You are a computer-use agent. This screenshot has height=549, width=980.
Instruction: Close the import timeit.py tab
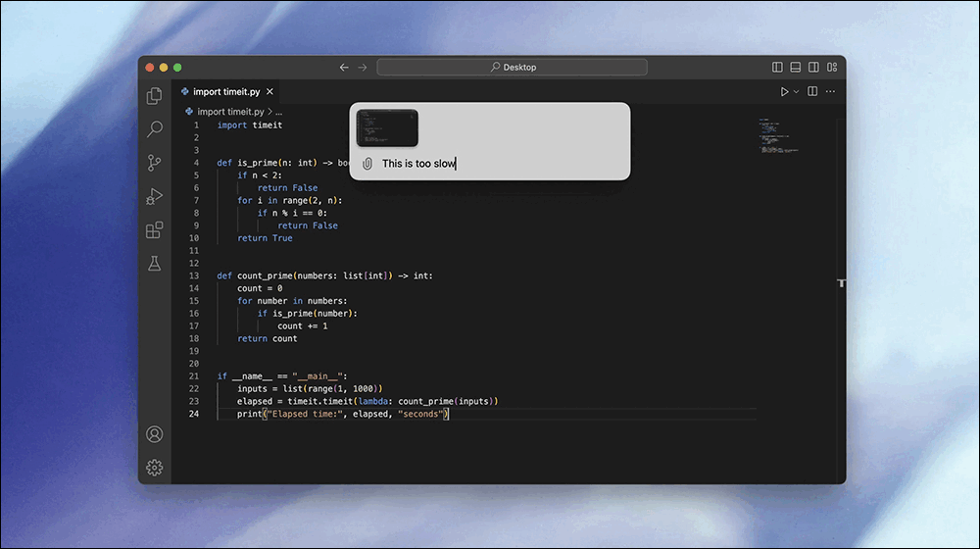(269, 92)
